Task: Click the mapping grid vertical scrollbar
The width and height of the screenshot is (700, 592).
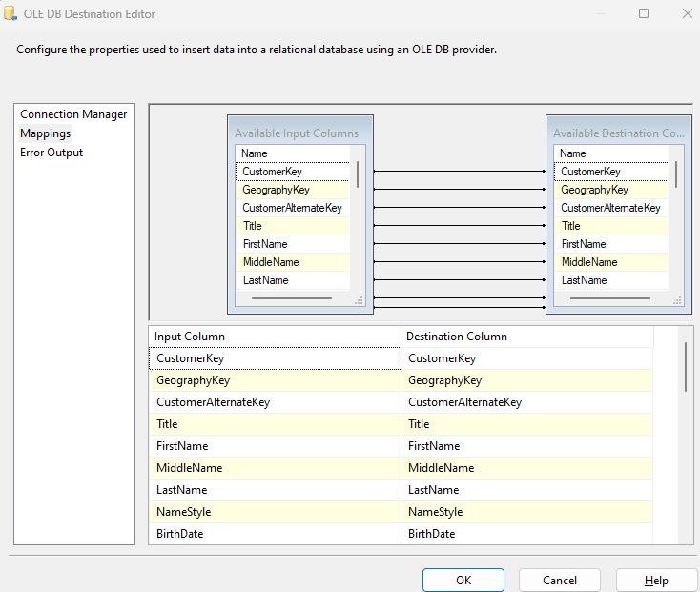Action: tap(686, 367)
